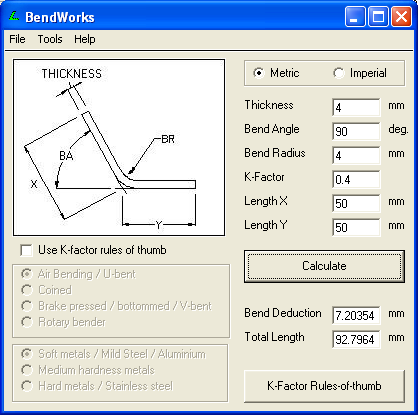Click the Bend Deduction label text
This screenshot has width=418, height=415.
point(283,313)
